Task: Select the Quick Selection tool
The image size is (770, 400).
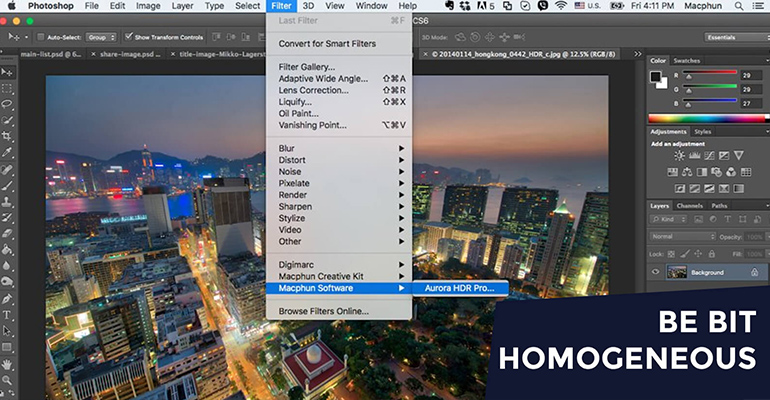Action: 7,120
